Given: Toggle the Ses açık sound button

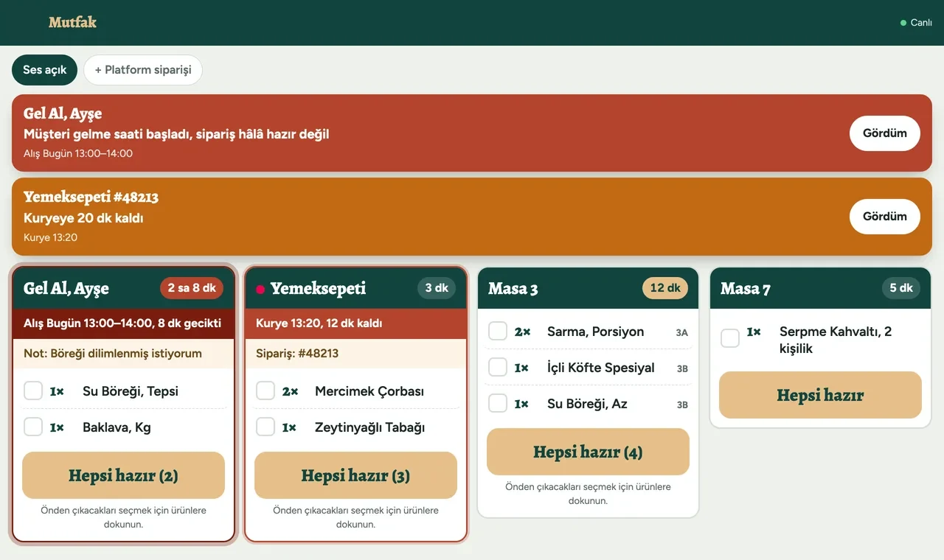Looking at the screenshot, I should click(x=44, y=70).
